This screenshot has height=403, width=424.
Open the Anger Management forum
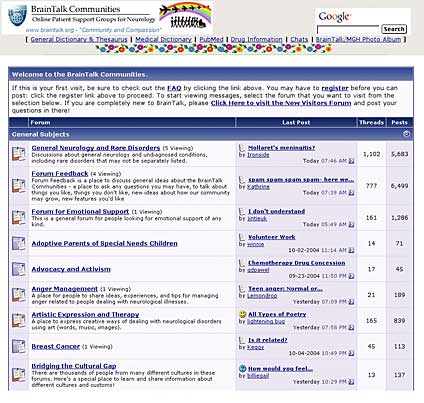[x=65, y=289]
